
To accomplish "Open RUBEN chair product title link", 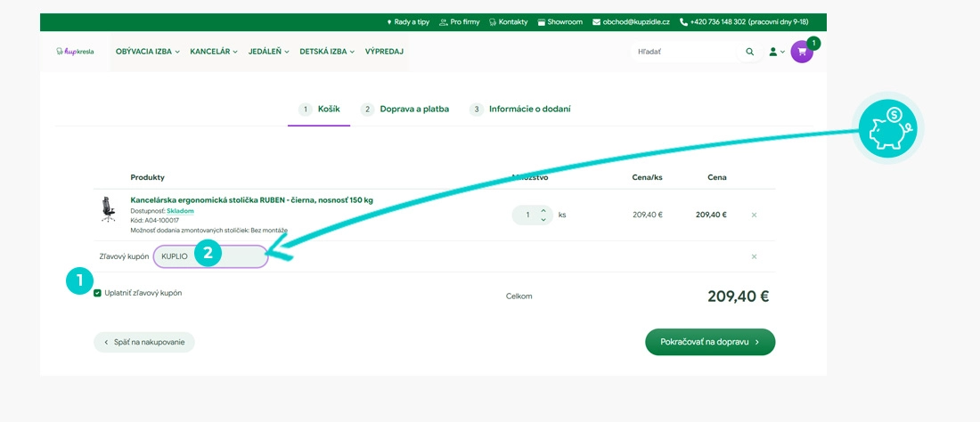I will tap(251, 200).
